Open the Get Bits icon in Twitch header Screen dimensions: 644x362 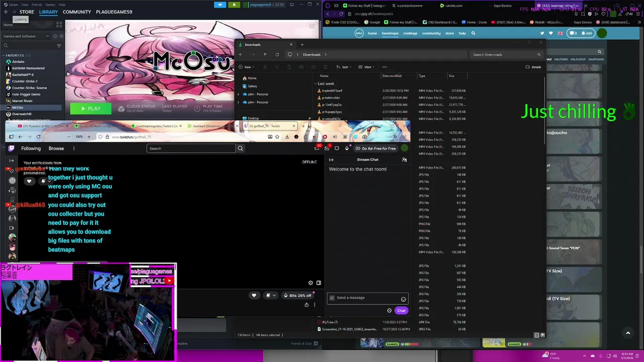(347, 148)
